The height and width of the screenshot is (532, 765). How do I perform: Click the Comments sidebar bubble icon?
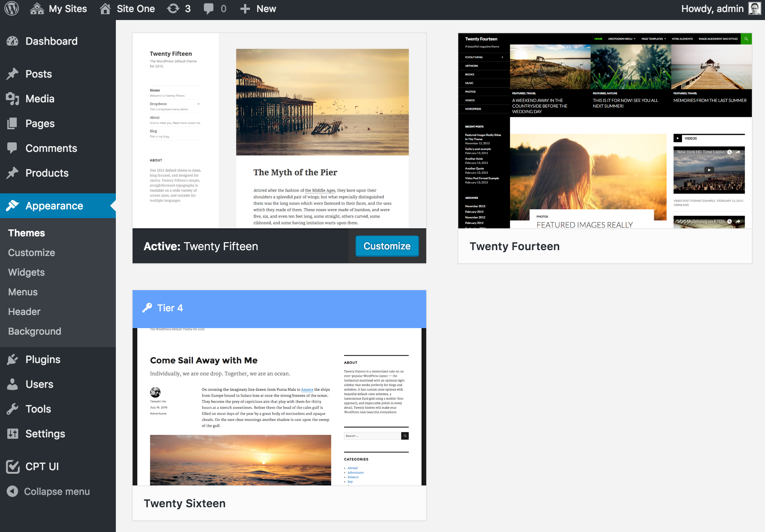click(12, 148)
